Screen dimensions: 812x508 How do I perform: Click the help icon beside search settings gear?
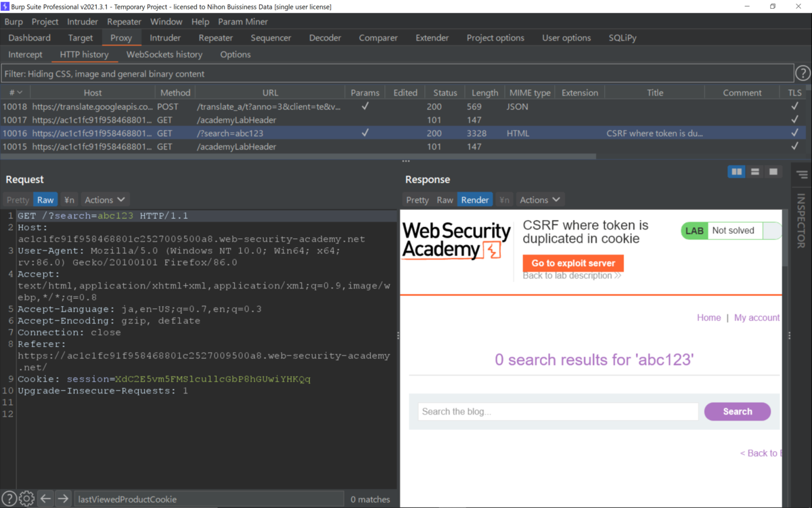pos(9,499)
